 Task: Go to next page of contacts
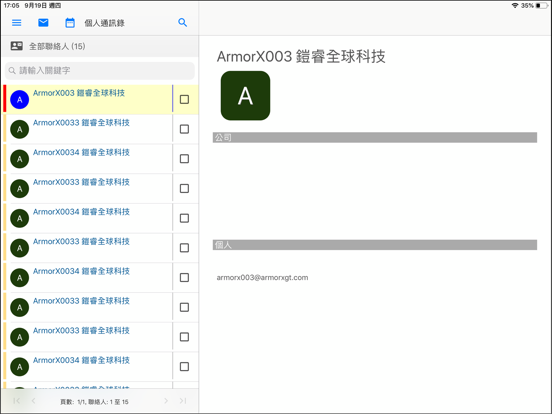[x=166, y=401]
